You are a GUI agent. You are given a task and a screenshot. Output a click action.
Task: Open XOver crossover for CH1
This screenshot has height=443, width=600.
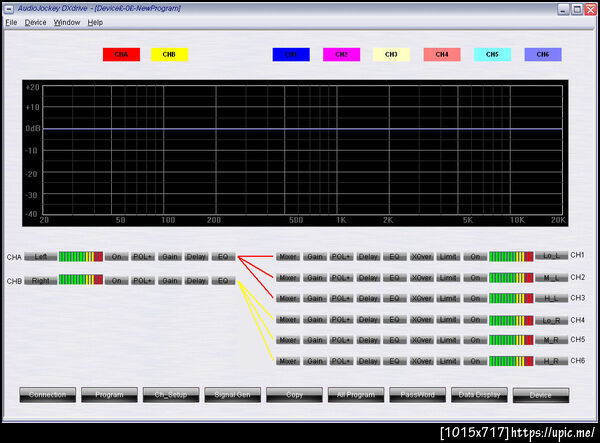click(x=422, y=257)
